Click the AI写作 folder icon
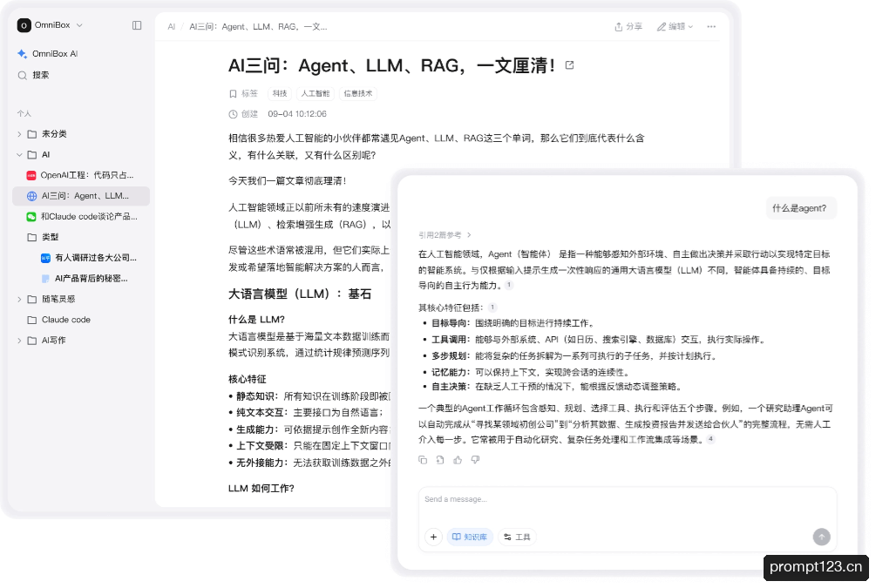 pos(32,341)
